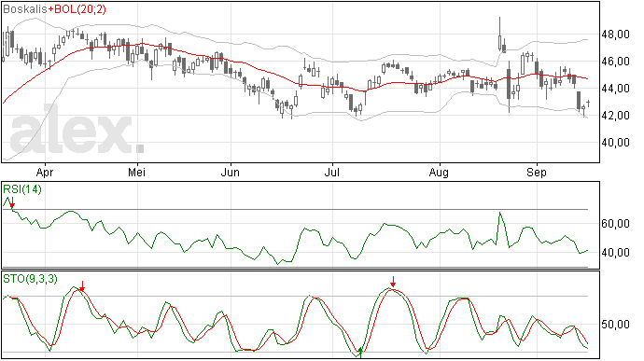Viewport: 644px width, 361px height.
Task: Click the Sep month label
Action: click(x=537, y=173)
